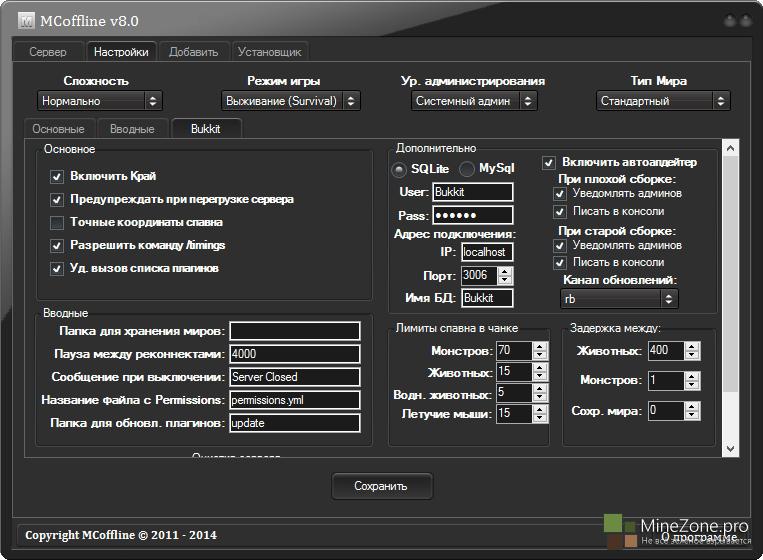Disable the Включить Край checkbox
The width and height of the screenshot is (763, 560).
[x=57, y=176]
